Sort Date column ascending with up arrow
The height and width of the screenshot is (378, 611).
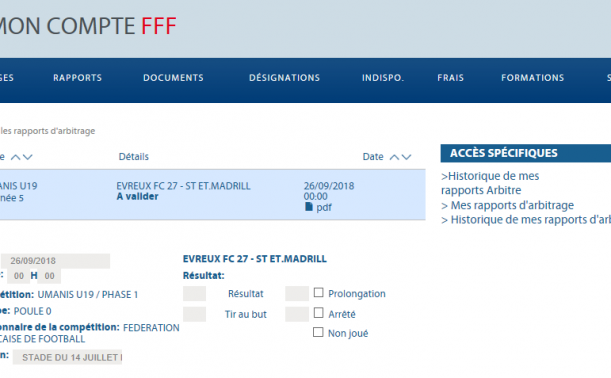tap(394, 157)
